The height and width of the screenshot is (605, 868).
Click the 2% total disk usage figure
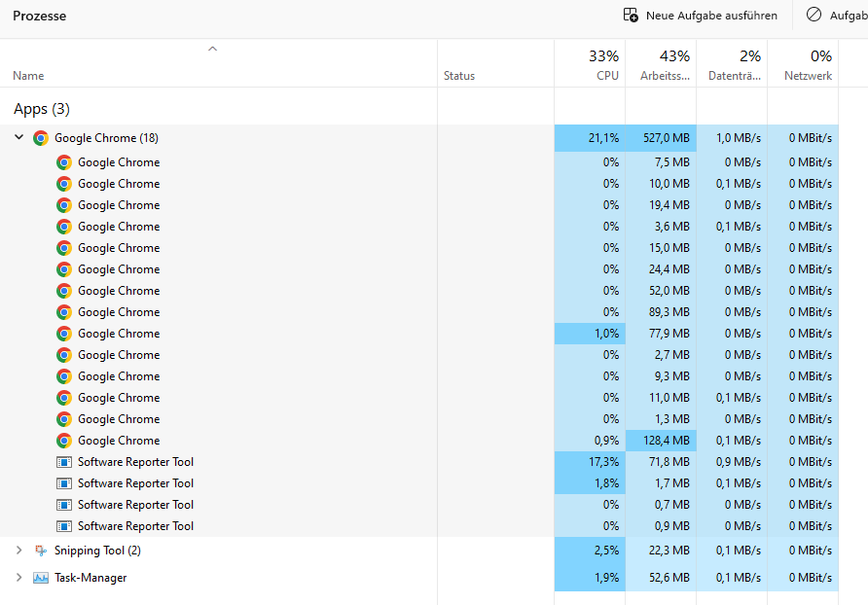tap(750, 55)
